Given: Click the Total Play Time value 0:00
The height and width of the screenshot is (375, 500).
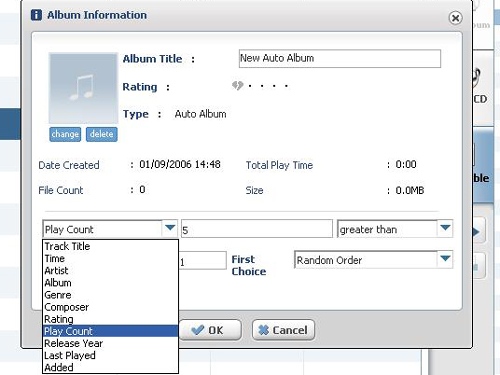Looking at the screenshot, I should click(x=406, y=164).
